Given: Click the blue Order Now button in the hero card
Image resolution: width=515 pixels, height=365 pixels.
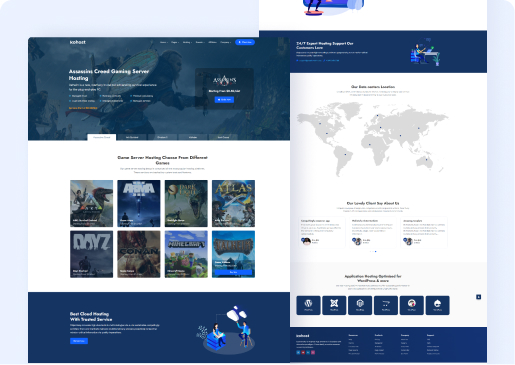Looking at the screenshot, I should click(224, 100).
